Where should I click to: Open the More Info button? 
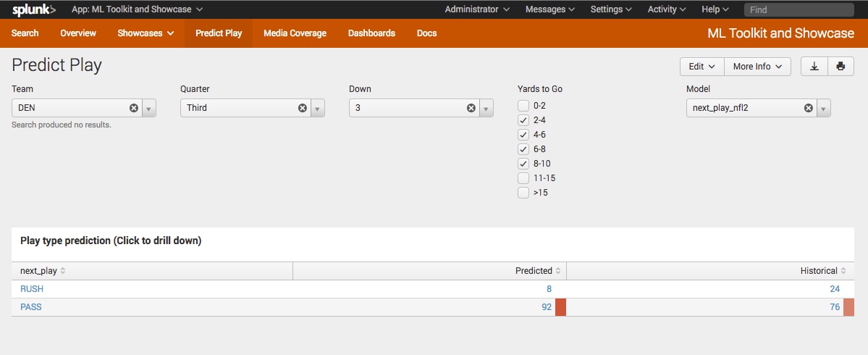(x=757, y=67)
